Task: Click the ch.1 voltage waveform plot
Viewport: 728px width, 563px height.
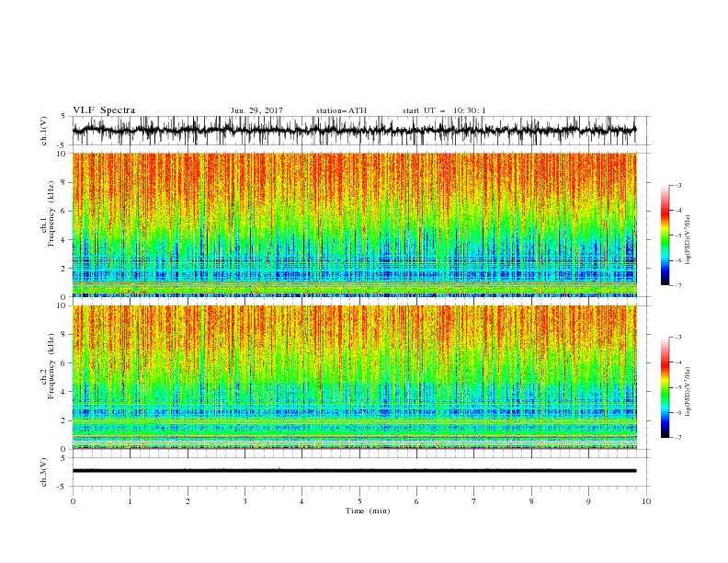Action: tap(354, 131)
